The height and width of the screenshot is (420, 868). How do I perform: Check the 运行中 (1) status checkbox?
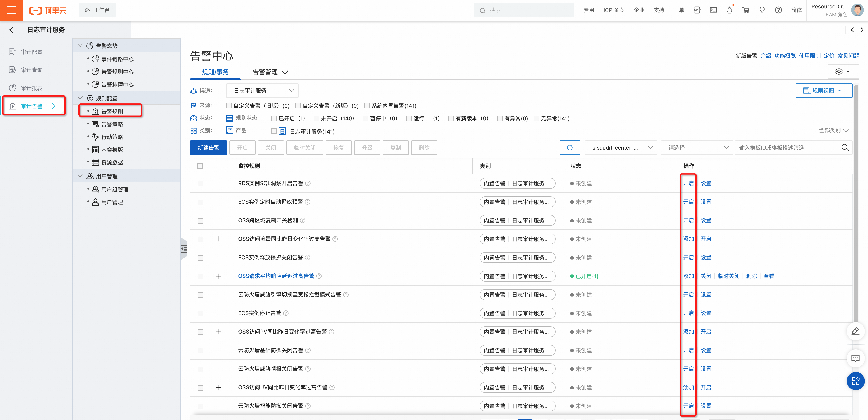(409, 118)
